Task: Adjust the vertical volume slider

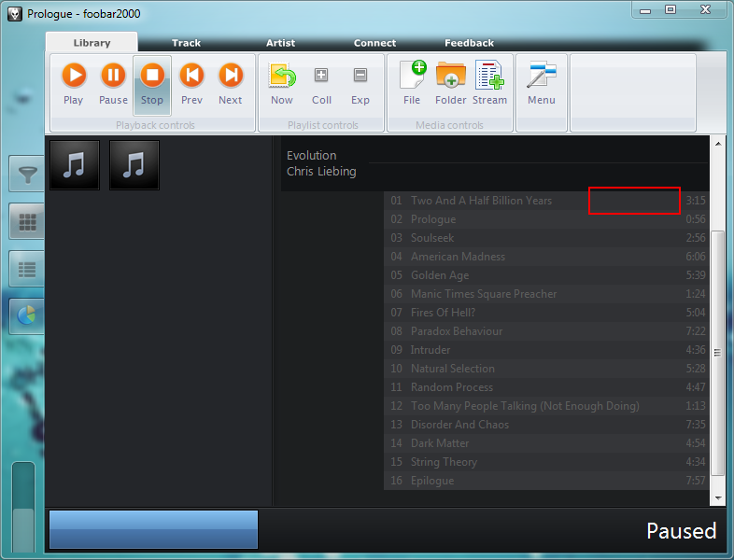Action: click(23, 508)
